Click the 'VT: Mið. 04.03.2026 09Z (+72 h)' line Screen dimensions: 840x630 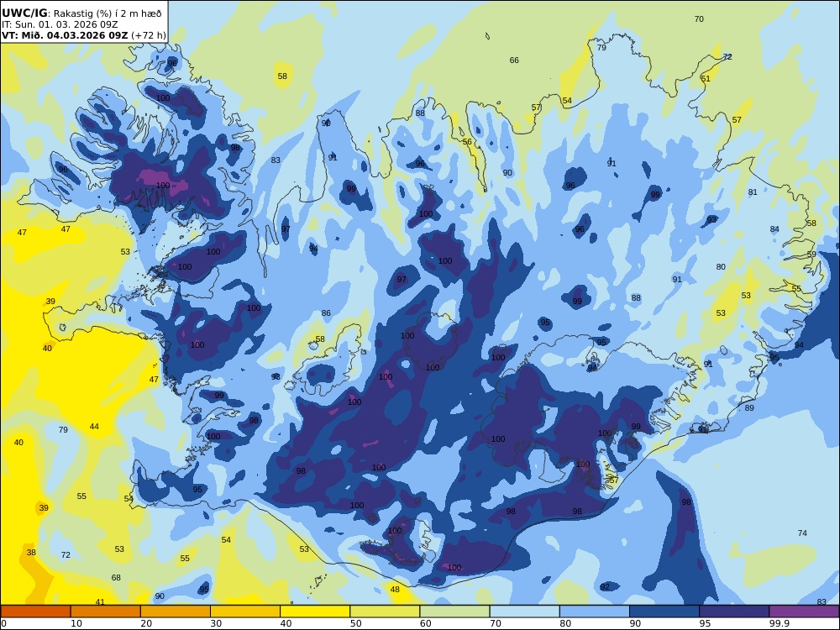click(x=83, y=35)
